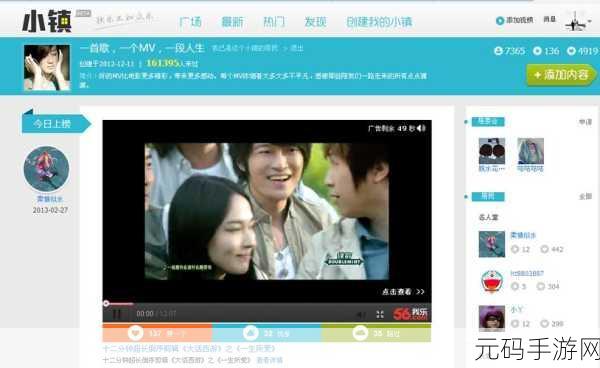
Task: Mute the ad using the speaker icon
Action: click(421, 128)
